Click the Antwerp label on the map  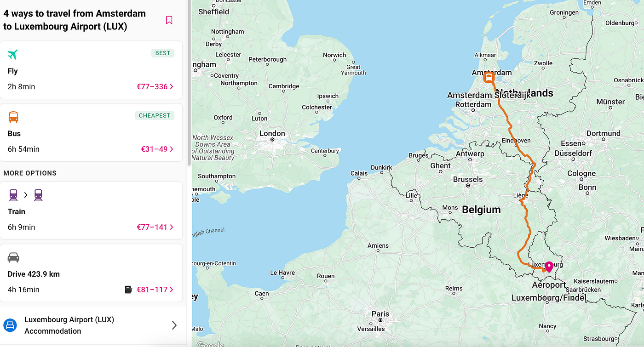tap(470, 154)
